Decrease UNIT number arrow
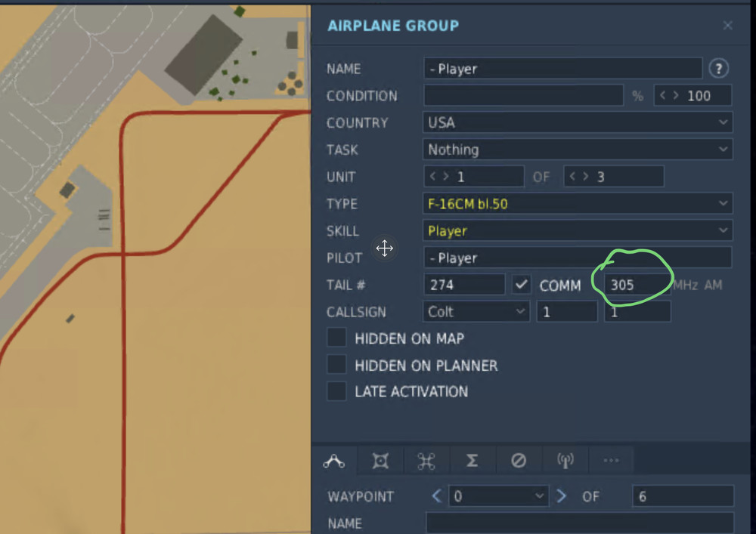Screen dimensions: 756x534 coord(432,177)
